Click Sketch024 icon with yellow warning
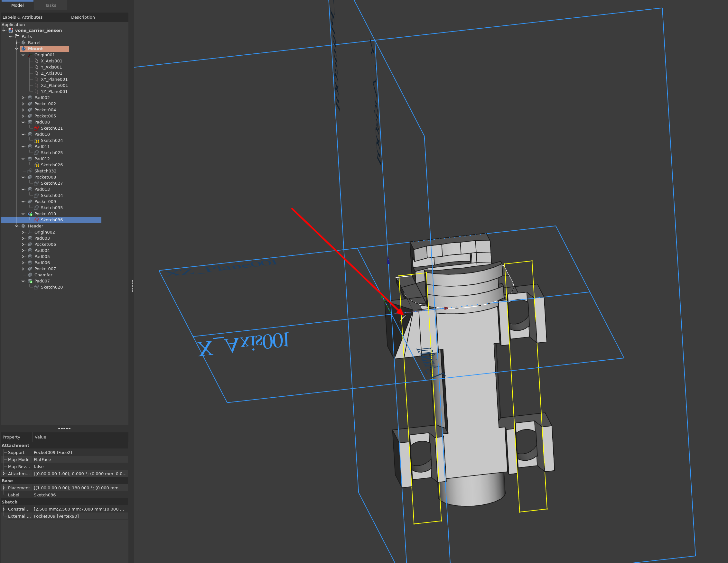 37,141
